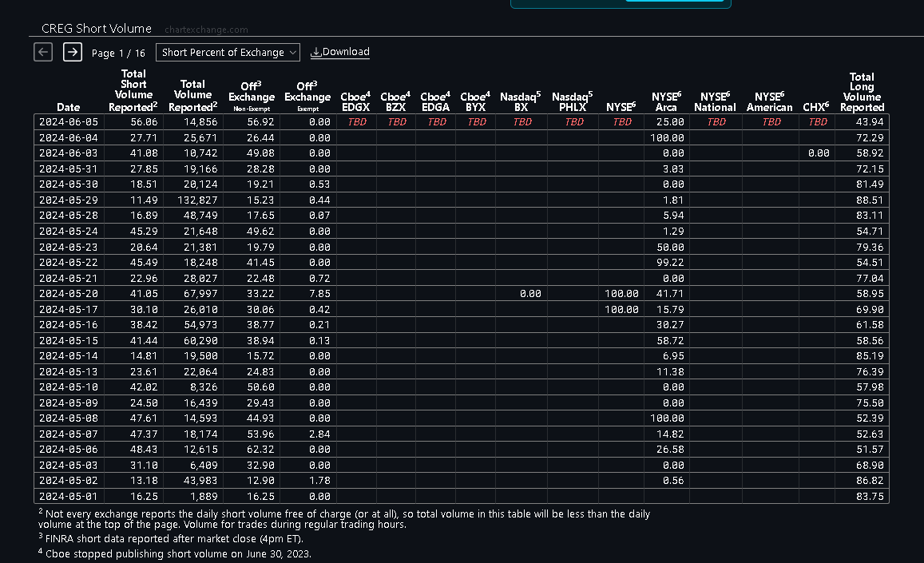Select Cboe BYX column header
Image resolution: width=924 pixels, height=563 pixels.
(475, 101)
